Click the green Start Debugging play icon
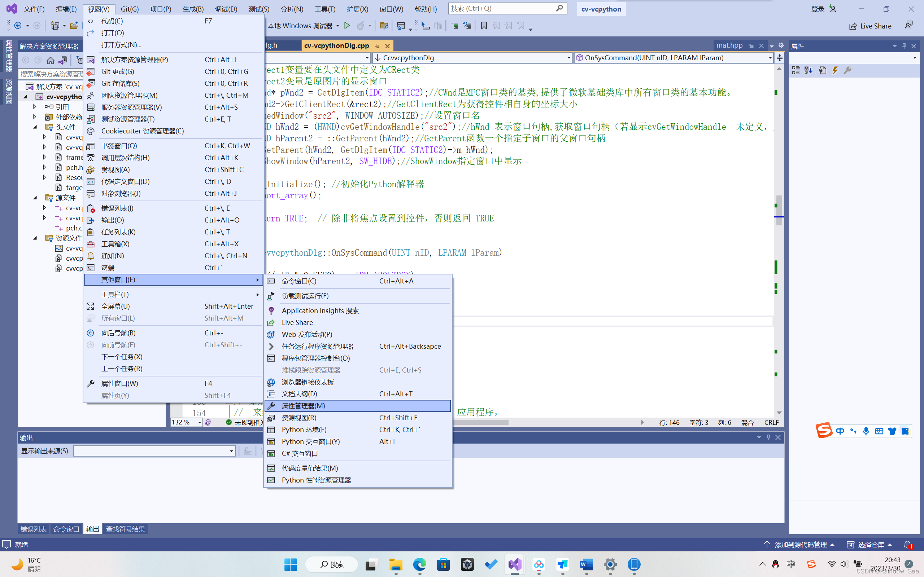This screenshot has width=924, height=577. pos(347,26)
